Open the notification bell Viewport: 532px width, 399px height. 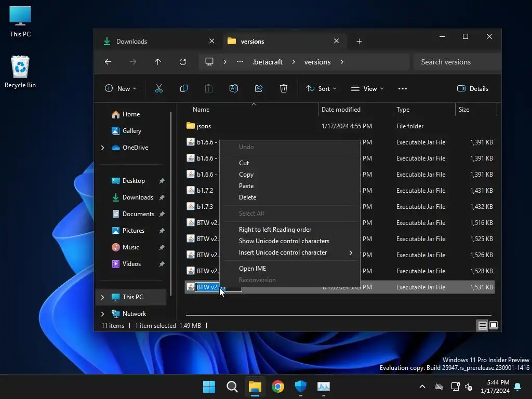[518, 387]
